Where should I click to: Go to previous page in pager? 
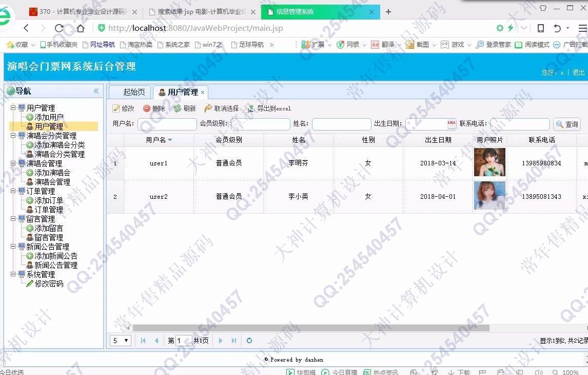157,341
